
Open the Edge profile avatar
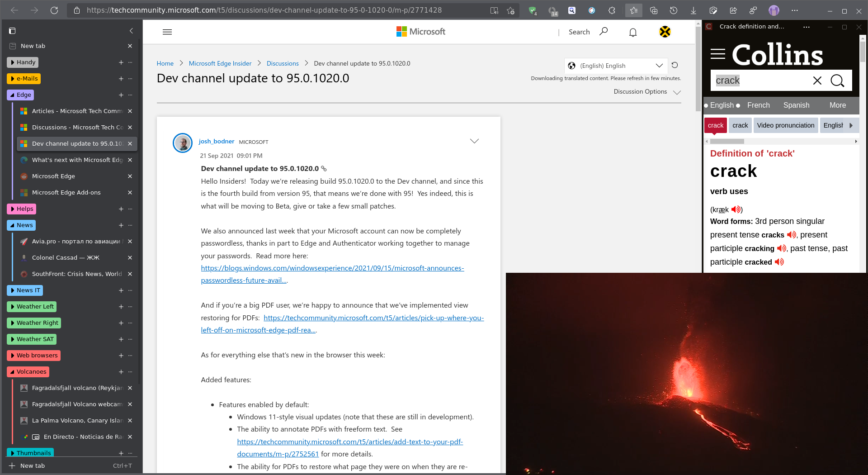[774, 10]
